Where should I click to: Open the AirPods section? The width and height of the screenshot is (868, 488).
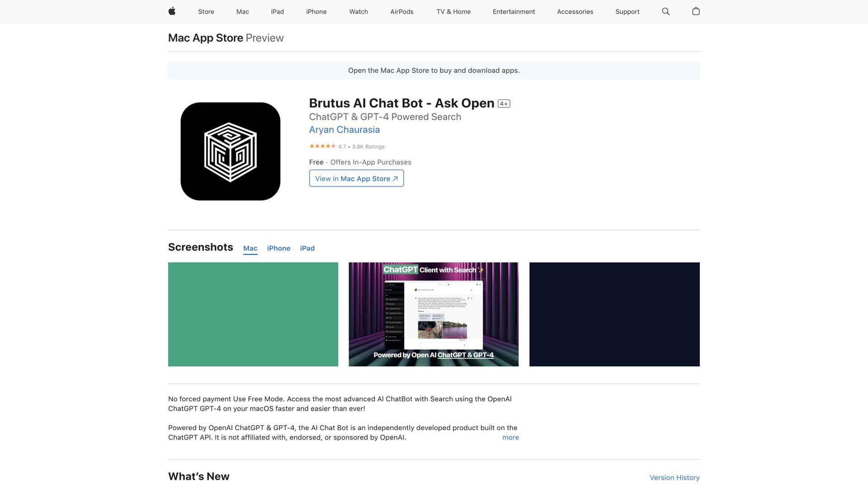click(x=401, y=11)
